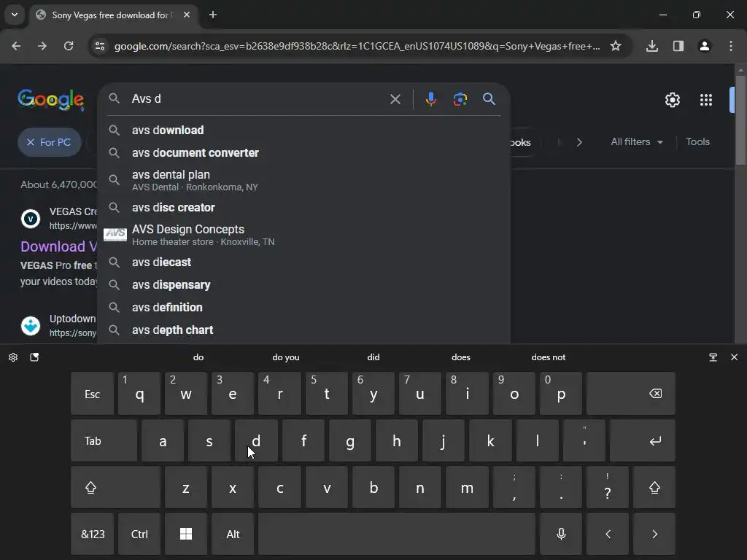Screen dimensions: 747x560
Task: Select suggestion avs definition
Action: (x=304, y=308)
